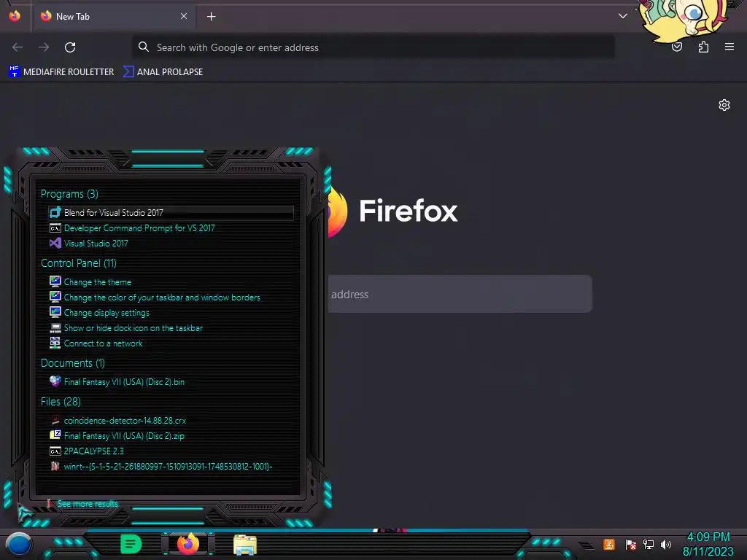The width and height of the screenshot is (747, 560).
Task: Click the Connect to a network icon
Action: (55, 343)
